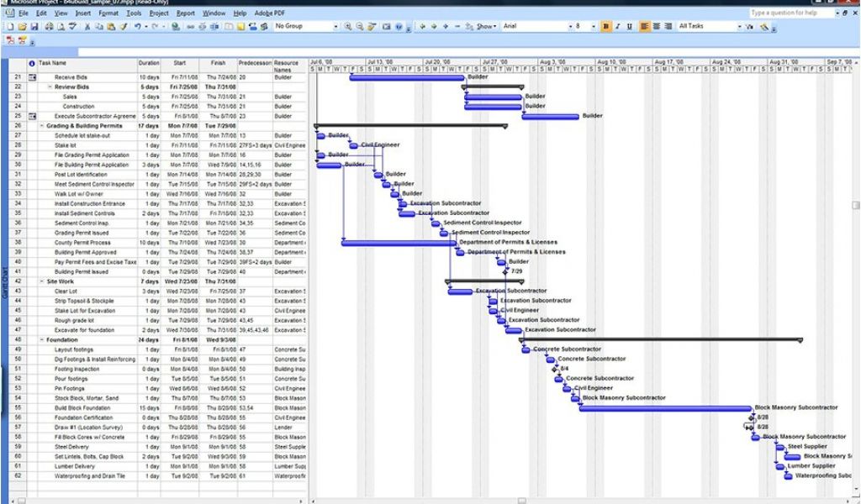The height and width of the screenshot is (504, 861).
Task: Click the Gantt Chart Wizard icon
Action: pyautogui.click(x=763, y=26)
